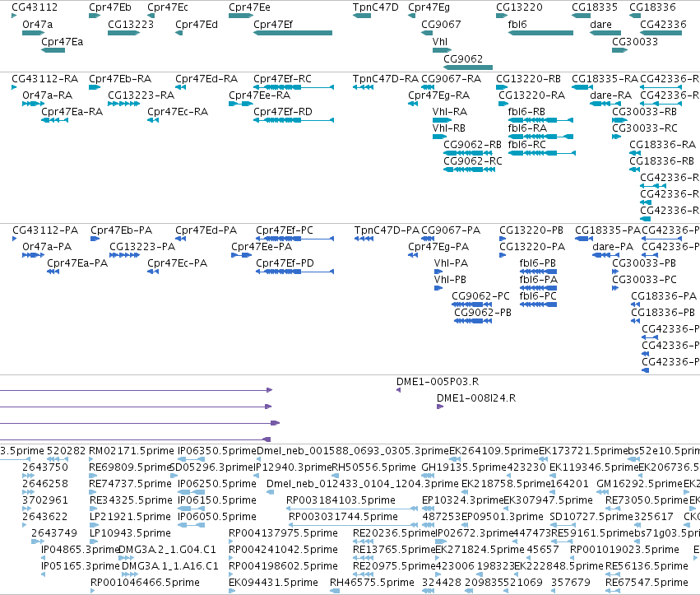Click the CG18335 gene label

coord(595,7)
